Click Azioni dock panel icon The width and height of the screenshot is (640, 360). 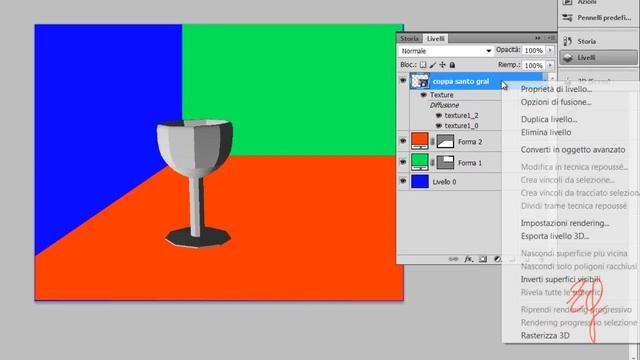click(x=568, y=2)
